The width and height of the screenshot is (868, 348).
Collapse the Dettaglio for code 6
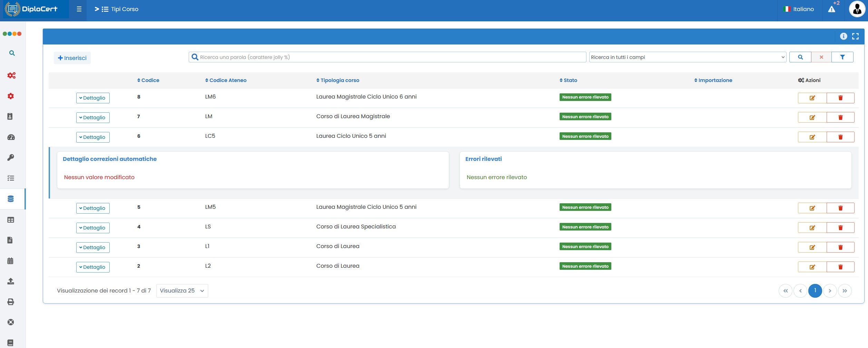coord(93,137)
